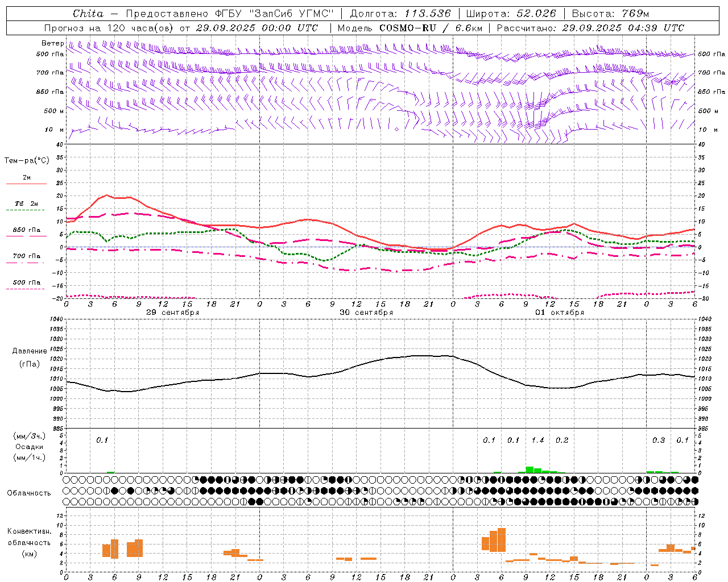This screenshot has height=582, width=728.
Task: Click "Рассчитано: 29.09.2025 04:39 UTC" text
Action: 590,28
